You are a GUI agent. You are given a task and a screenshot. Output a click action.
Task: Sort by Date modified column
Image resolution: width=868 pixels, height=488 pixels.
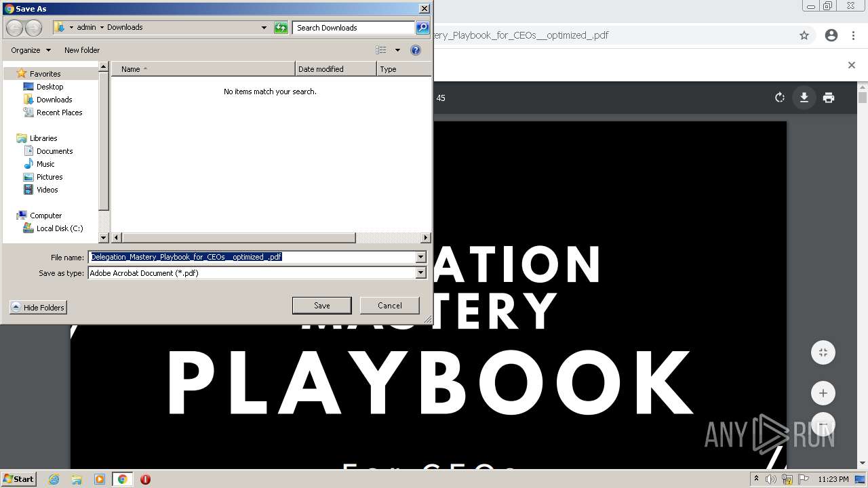[x=336, y=69]
